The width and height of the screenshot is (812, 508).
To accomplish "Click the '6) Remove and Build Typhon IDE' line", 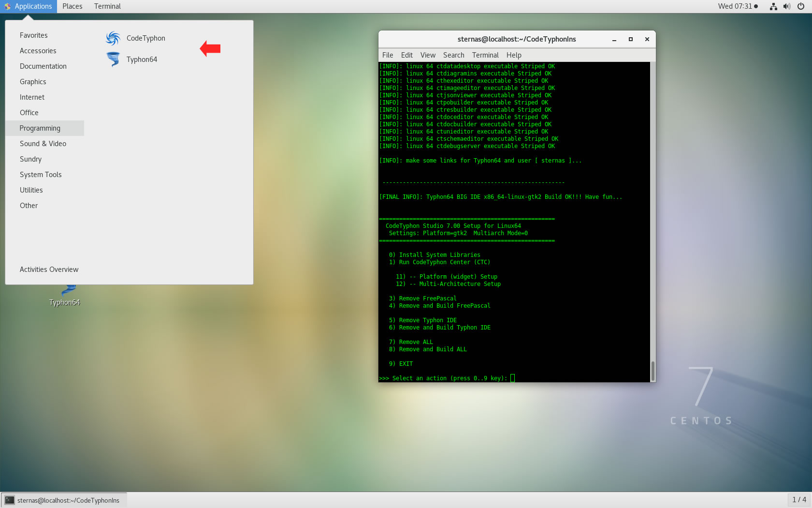I will [439, 328].
